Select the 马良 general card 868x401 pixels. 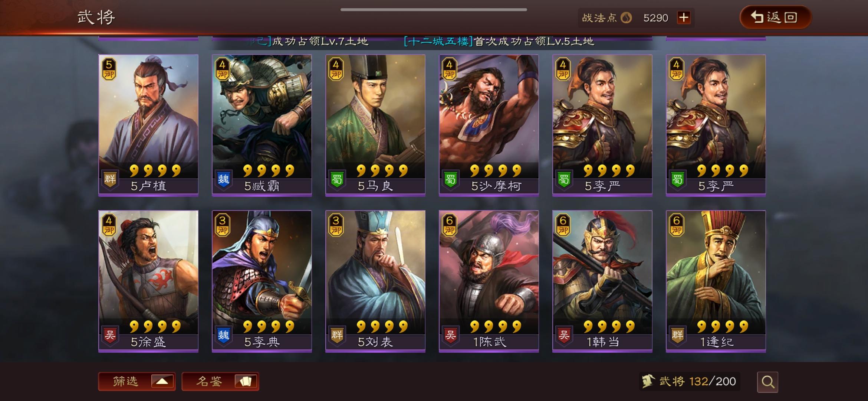375,125
